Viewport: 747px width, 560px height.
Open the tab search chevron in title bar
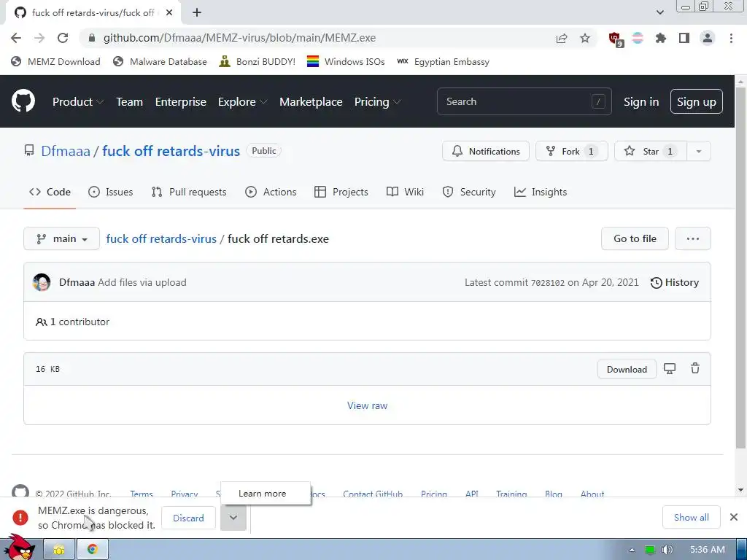(659, 13)
